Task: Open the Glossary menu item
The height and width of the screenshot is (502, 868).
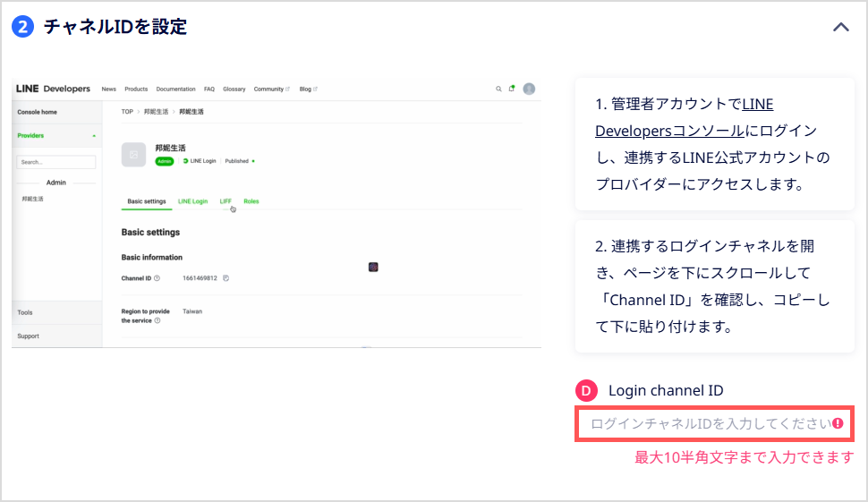Action: 234,89
